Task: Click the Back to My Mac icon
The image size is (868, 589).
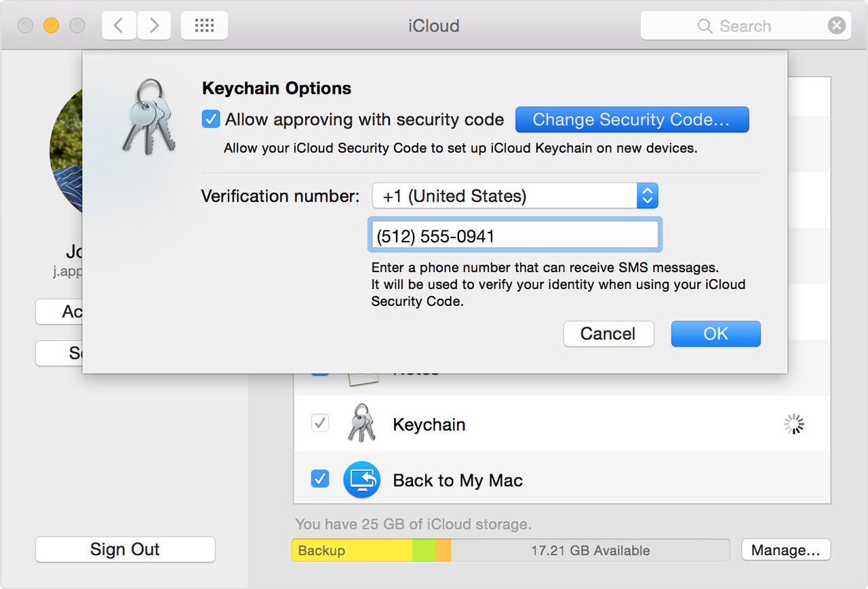Action: [x=361, y=480]
